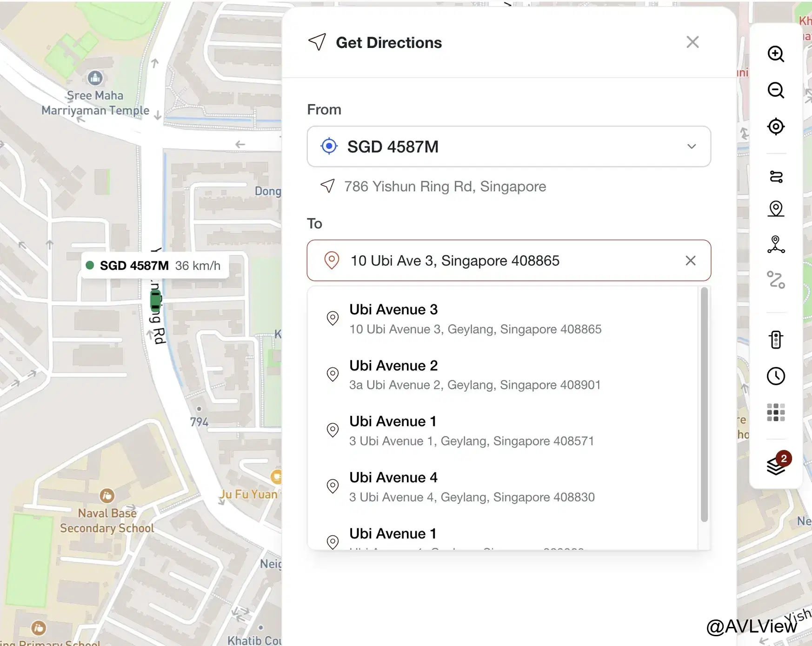Click the SGD 4587M vehicle label on map

(x=155, y=266)
